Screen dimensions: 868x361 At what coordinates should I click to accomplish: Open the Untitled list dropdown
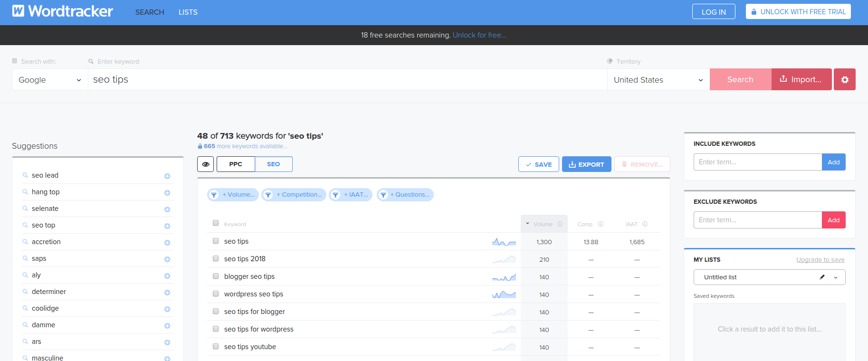[x=770, y=277]
